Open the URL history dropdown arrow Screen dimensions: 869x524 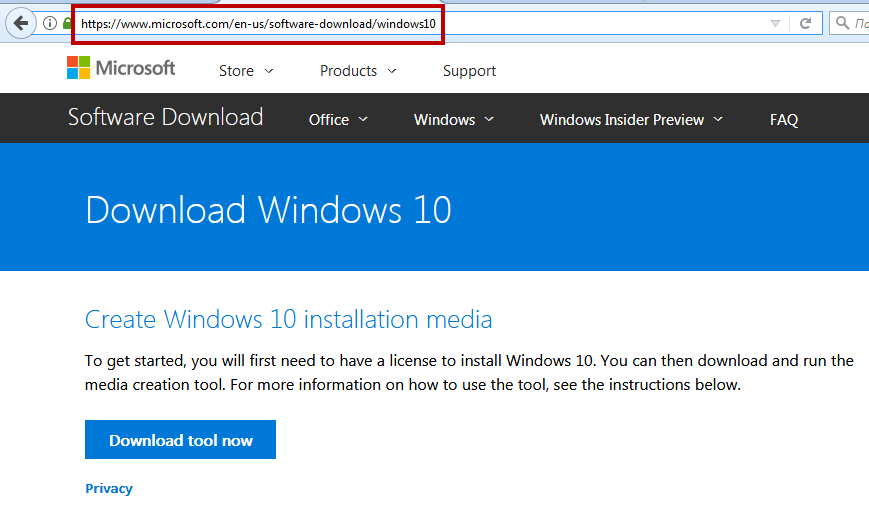(775, 23)
